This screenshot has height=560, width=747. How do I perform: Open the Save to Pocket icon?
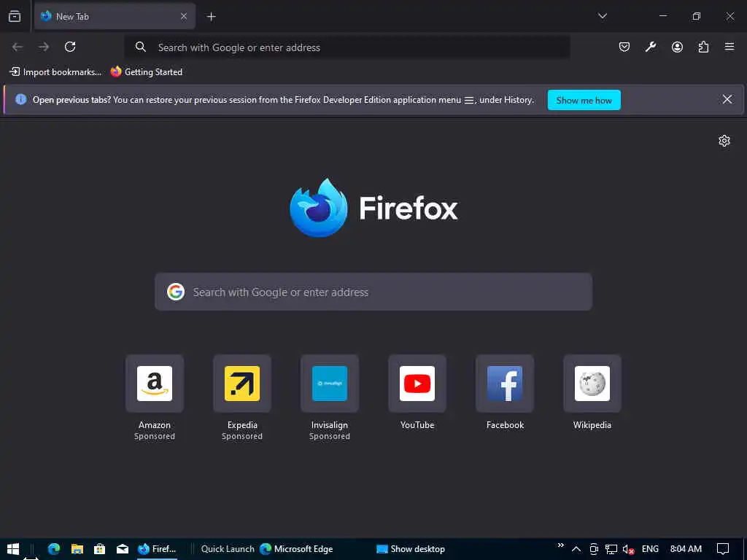(x=624, y=47)
